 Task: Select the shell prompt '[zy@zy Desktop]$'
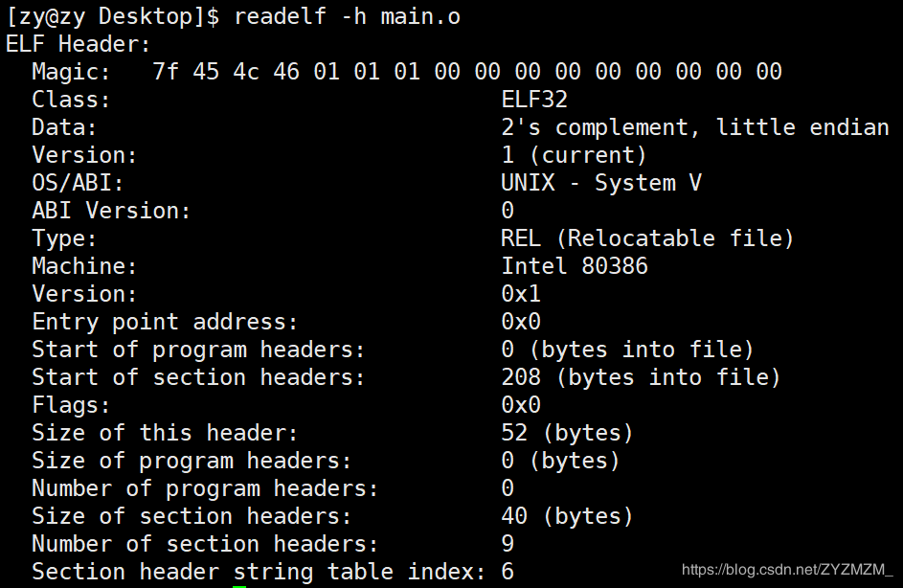click(x=112, y=16)
